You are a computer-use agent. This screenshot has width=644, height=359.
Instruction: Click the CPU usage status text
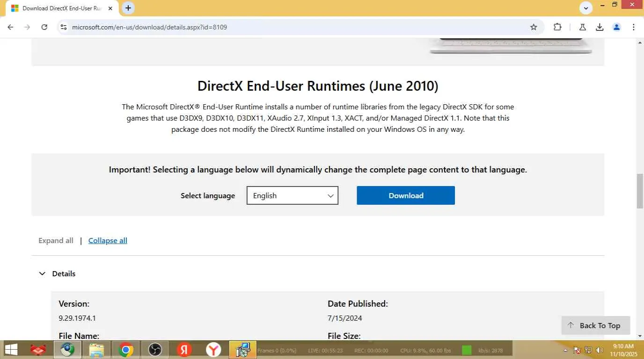tap(425, 351)
